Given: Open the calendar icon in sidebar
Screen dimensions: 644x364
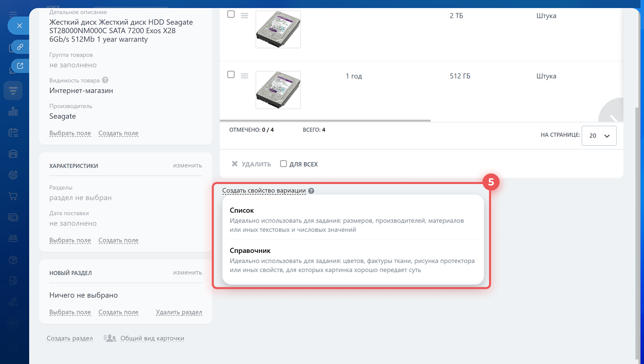Looking at the screenshot, I should (x=13, y=133).
